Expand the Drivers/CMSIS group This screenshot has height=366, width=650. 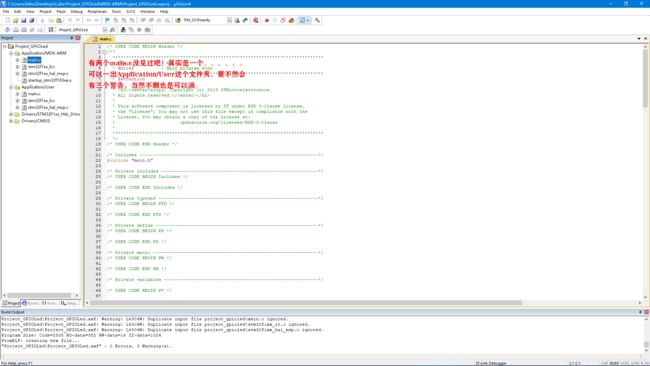pos(11,121)
